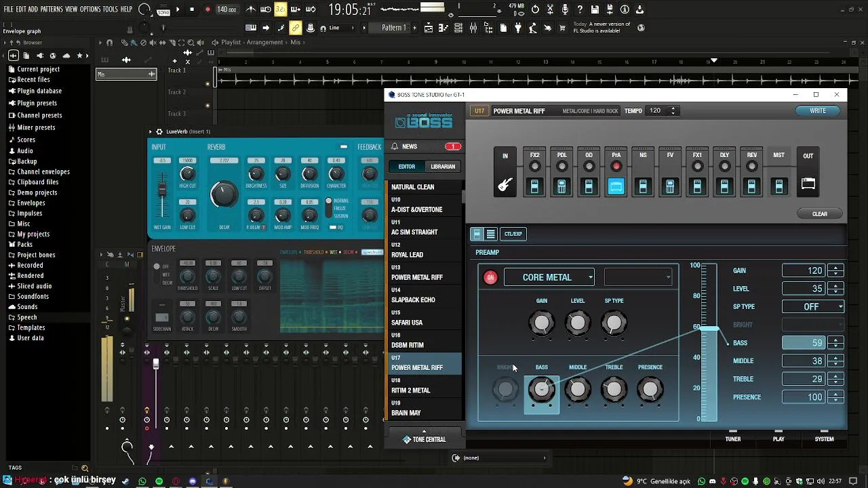Click the CTL/EXP button
The width and height of the screenshot is (868, 488).
pyautogui.click(x=513, y=234)
